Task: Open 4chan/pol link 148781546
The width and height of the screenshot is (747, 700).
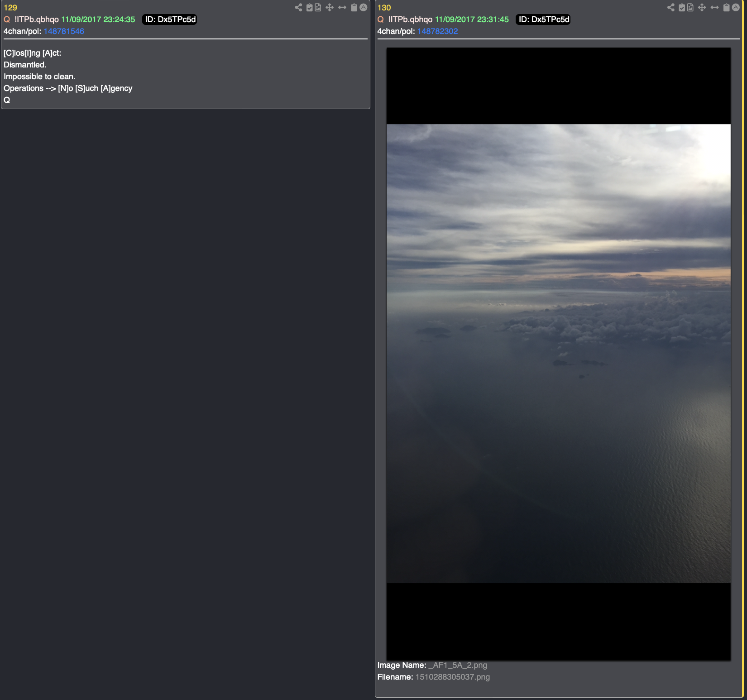Action: point(64,31)
